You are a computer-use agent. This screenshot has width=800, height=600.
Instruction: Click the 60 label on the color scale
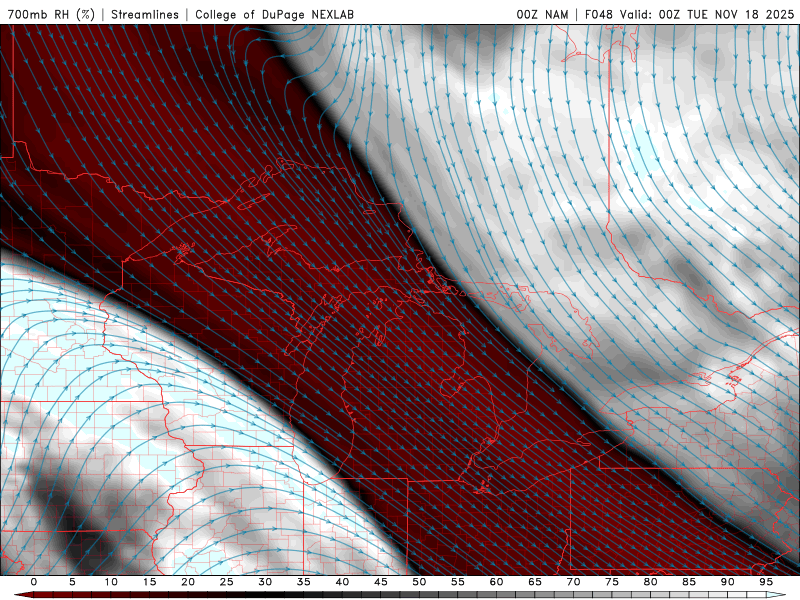pyautogui.click(x=496, y=582)
